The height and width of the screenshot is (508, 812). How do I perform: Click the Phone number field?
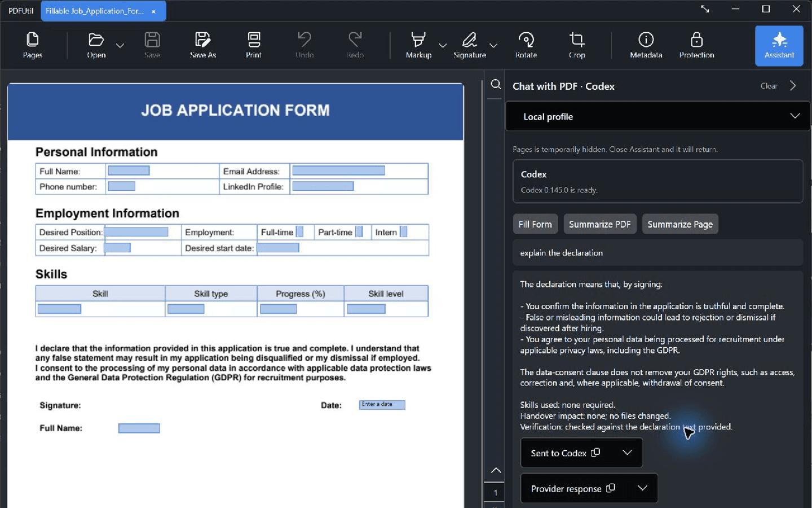(121, 186)
